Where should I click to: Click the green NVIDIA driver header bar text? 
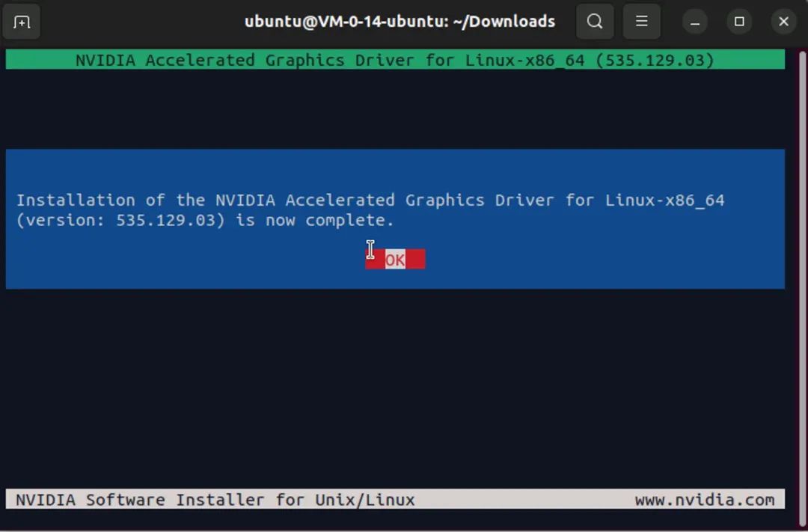coord(395,60)
